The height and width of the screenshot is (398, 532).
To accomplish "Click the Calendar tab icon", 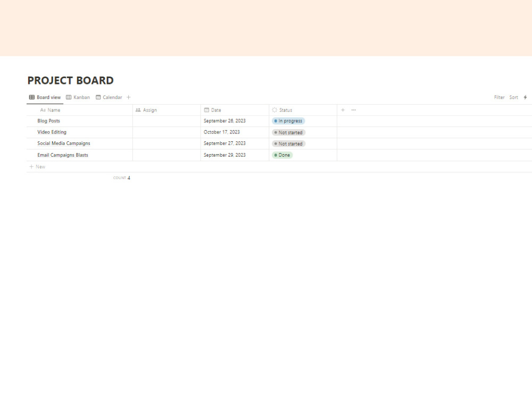I will point(98,97).
